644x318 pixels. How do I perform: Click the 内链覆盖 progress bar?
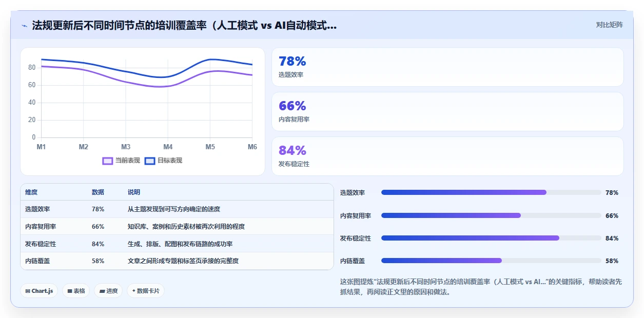[x=491, y=261]
